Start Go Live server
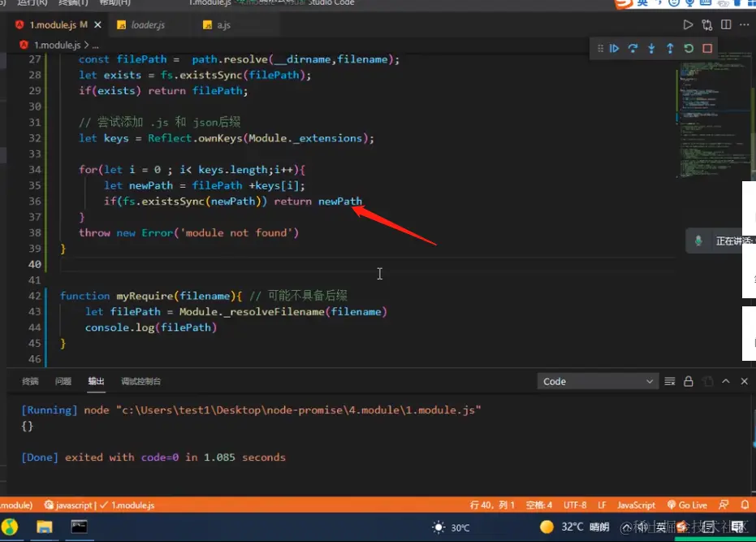 coord(688,505)
